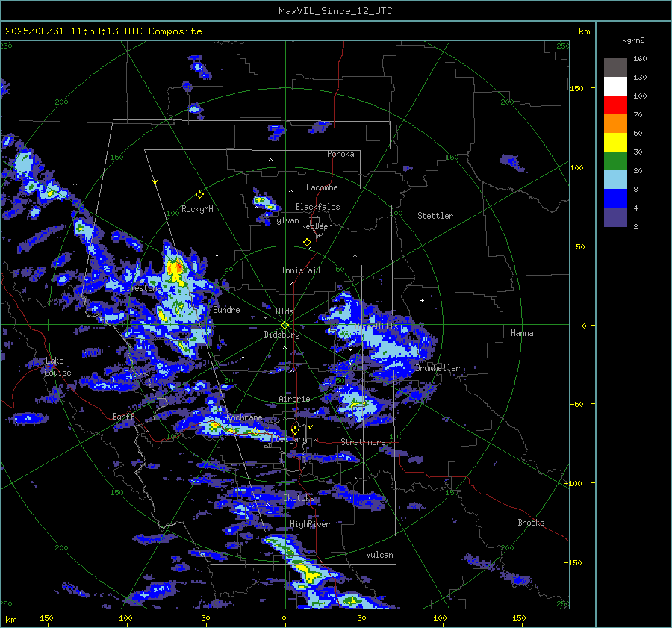
Task: Select the gray swatch at the top of the legend
Action: [x=615, y=67]
